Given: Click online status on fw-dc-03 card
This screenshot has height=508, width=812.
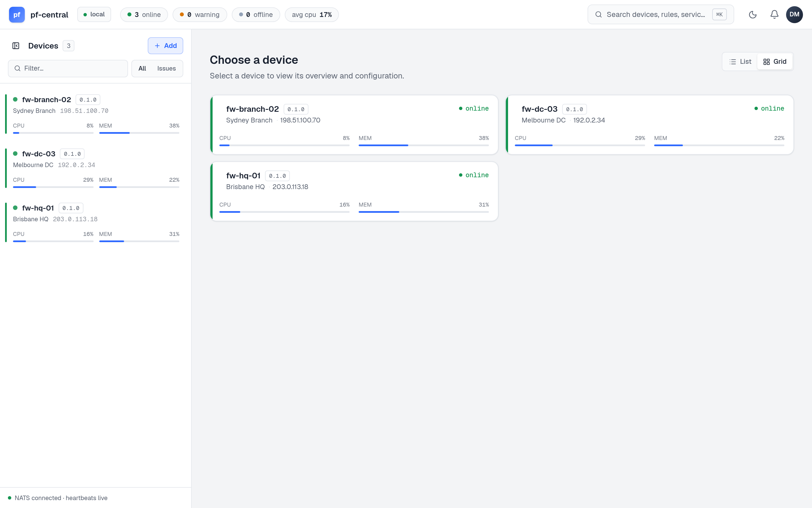Looking at the screenshot, I should (769, 109).
